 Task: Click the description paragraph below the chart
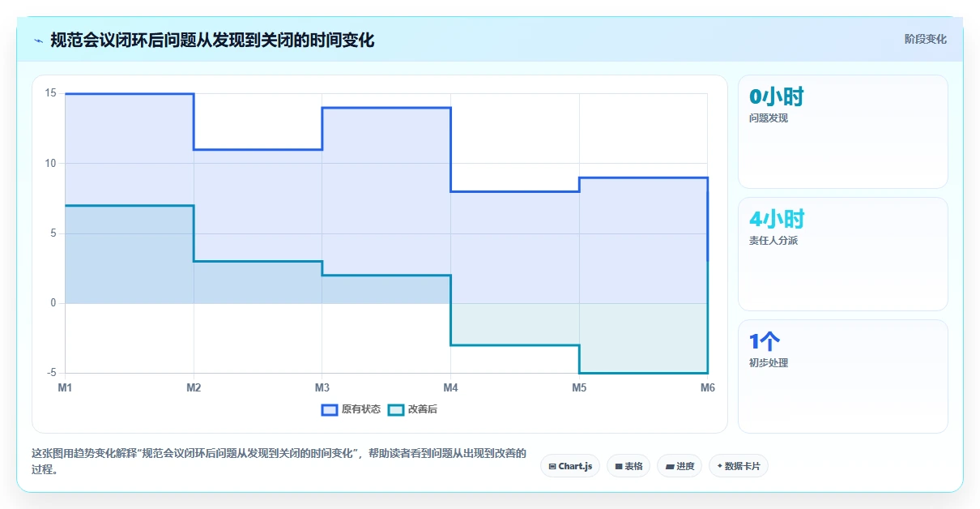279,461
